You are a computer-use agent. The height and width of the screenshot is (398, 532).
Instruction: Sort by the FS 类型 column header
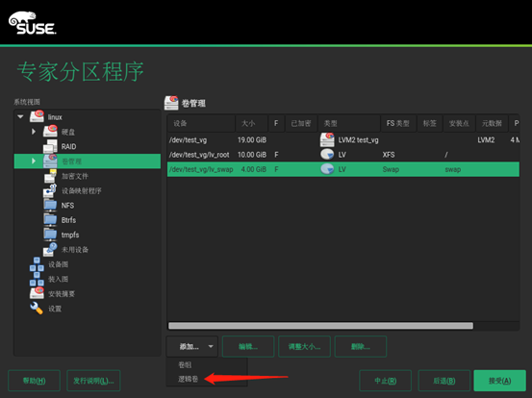point(398,123)
